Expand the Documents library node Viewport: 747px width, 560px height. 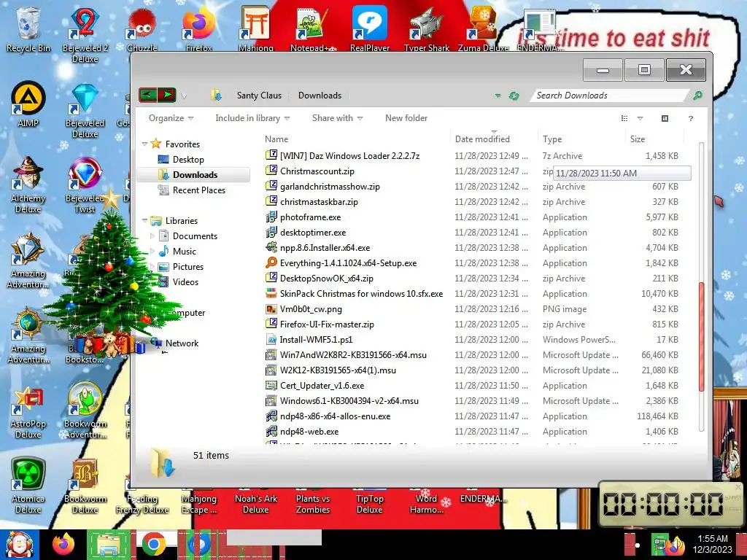click(152, 236)
